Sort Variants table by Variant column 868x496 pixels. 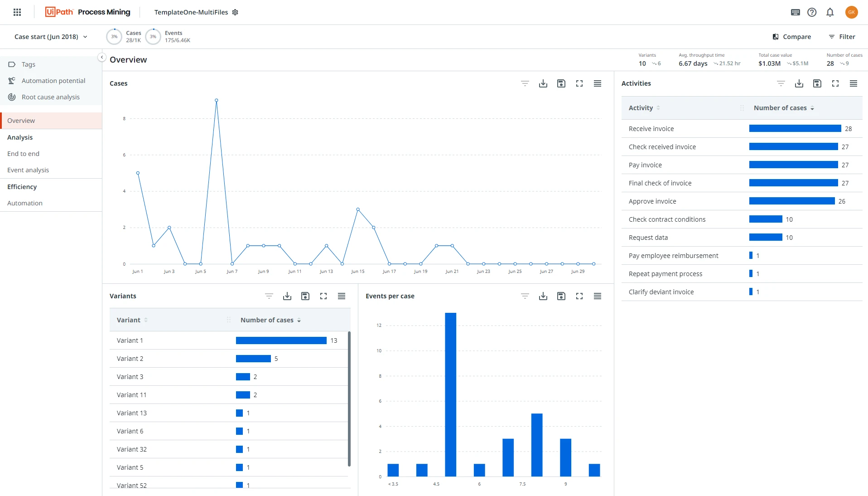tap(132, 320)
